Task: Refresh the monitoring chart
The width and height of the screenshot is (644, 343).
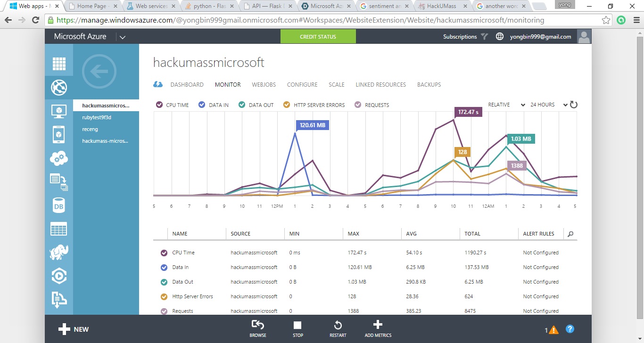Action: point(573,105)
